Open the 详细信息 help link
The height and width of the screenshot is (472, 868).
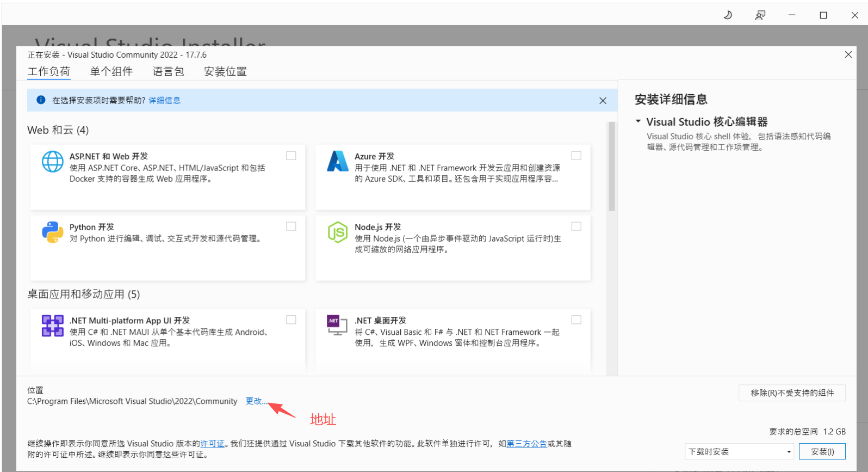(x=165, y=101)
